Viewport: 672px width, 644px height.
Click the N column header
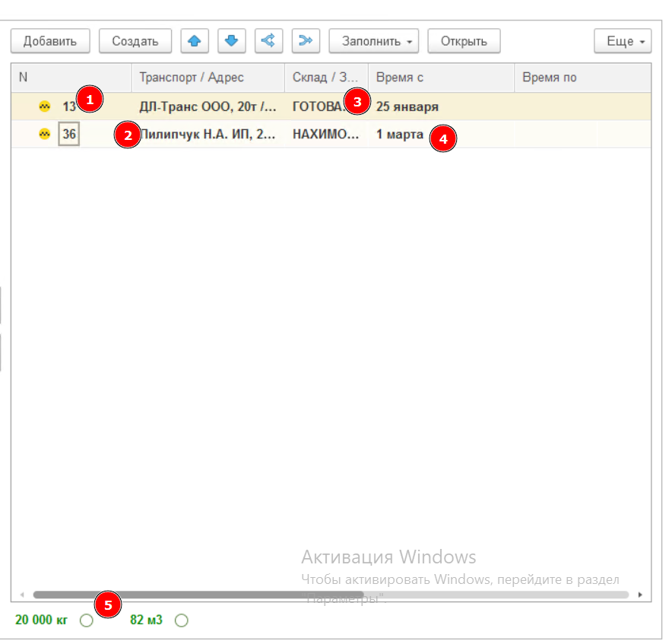(71, 78)
